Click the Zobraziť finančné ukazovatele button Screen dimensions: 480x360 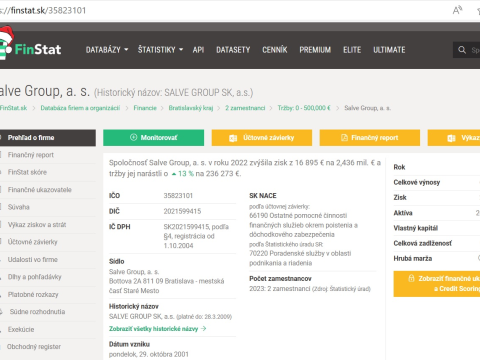tap(437, 284)
